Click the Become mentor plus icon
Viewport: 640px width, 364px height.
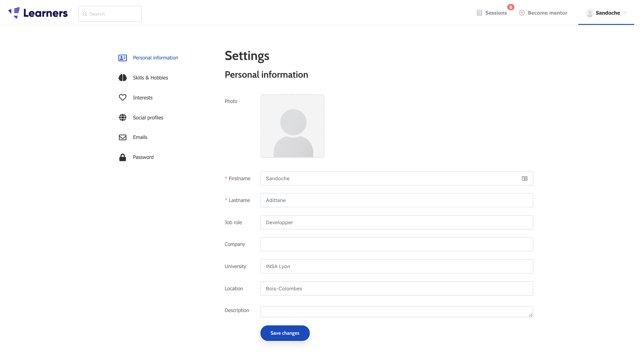(x=522, y=13)
